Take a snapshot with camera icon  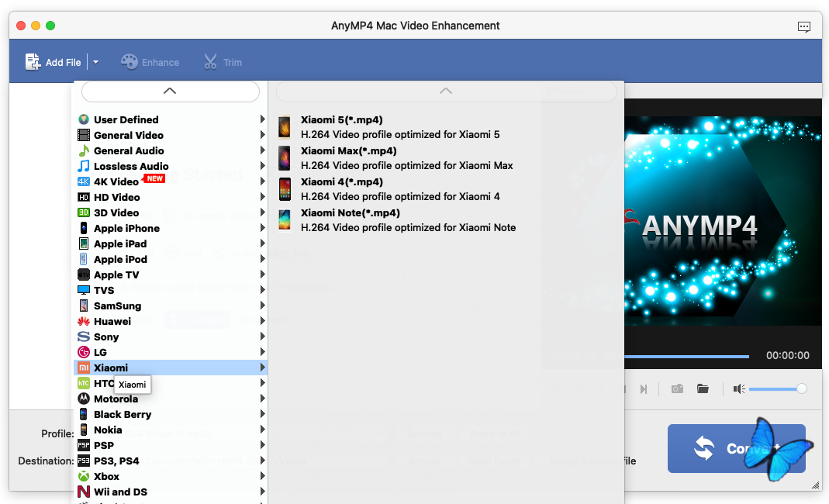[677, 389]
